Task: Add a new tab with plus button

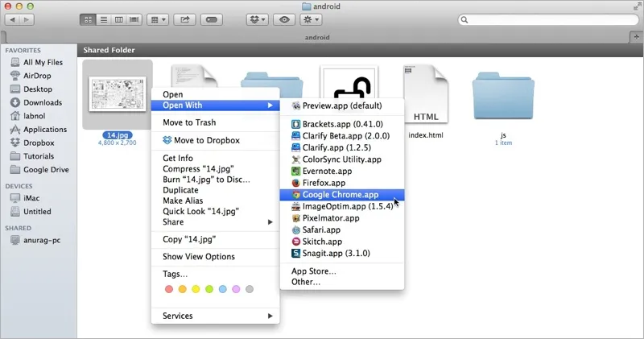Action: pyautogui.click(x=636, y=37)
